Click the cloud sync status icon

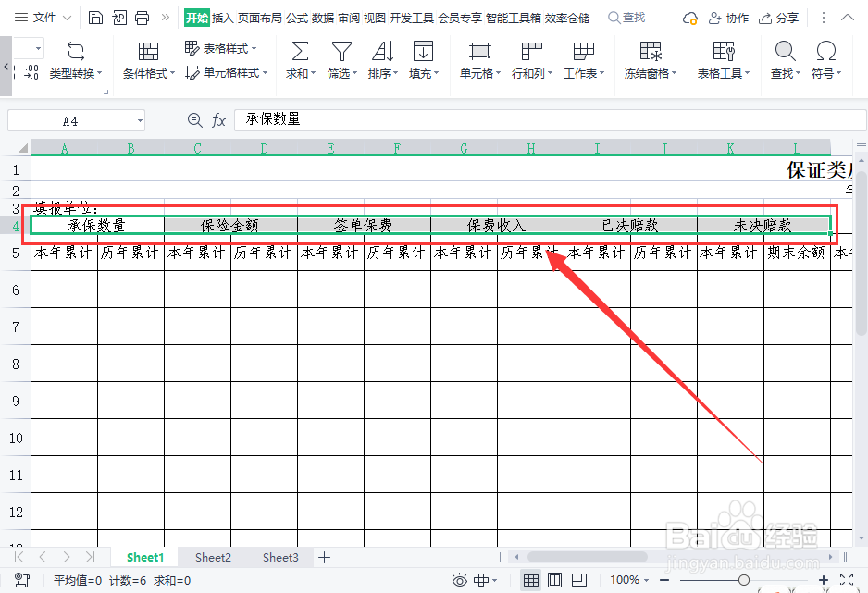click(689, 19)
